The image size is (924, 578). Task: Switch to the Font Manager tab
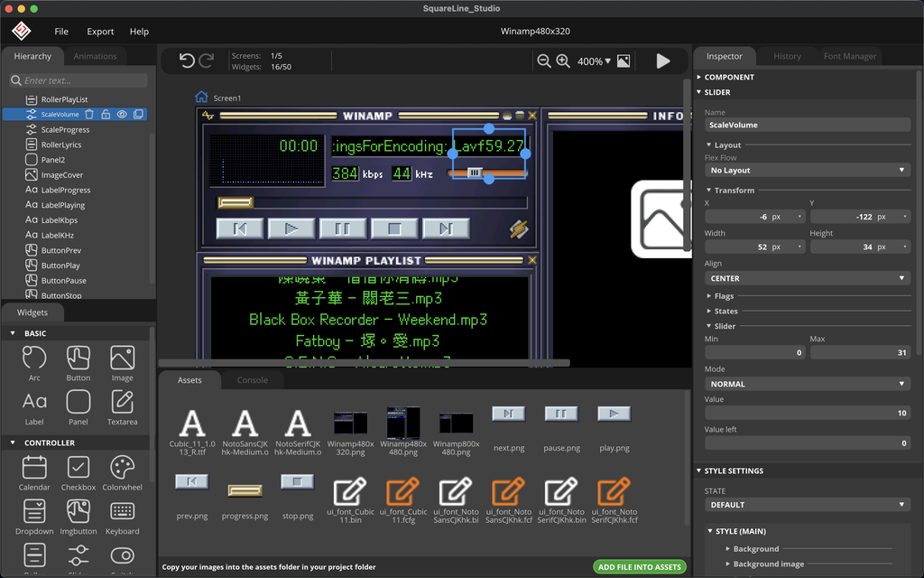(x=849, y=56)
